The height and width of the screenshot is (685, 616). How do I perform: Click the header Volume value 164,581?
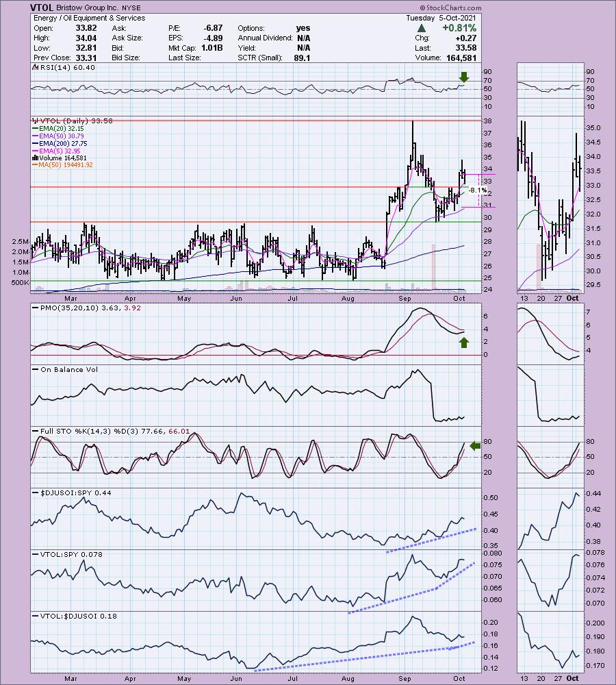click(461, 58)
